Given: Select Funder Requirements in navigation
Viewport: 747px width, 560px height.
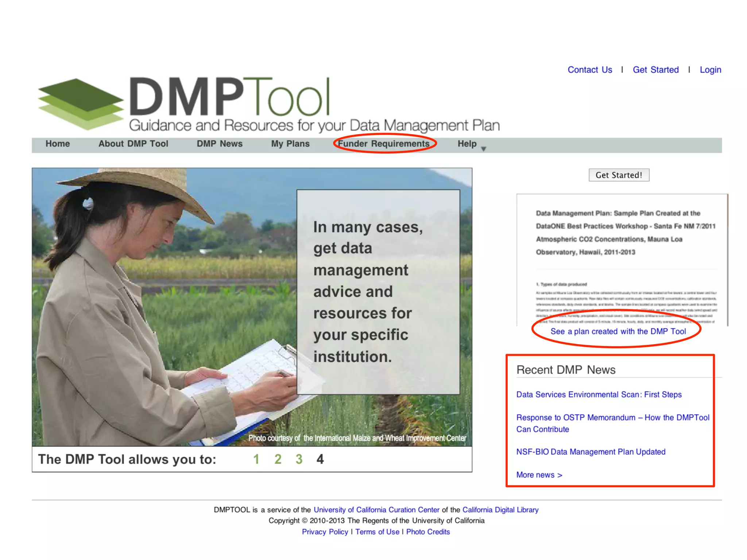Looking at the screenshot, I should pos(384,144).
